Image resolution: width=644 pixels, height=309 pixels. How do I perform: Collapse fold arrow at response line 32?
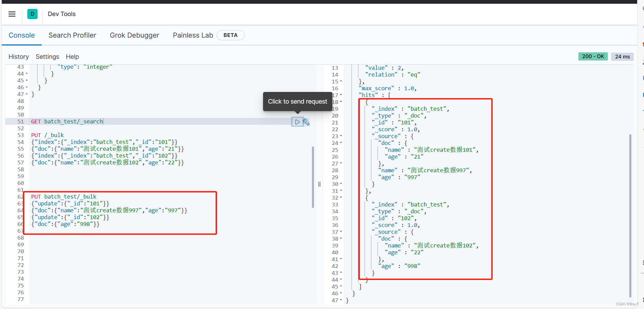(x=341, y=198)
